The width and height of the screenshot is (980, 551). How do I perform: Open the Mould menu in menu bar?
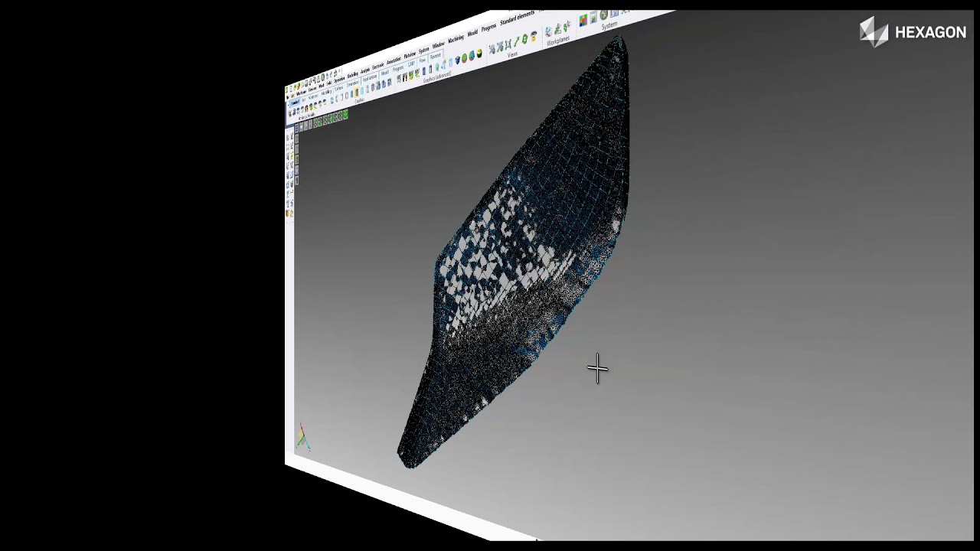pos(472,33)
